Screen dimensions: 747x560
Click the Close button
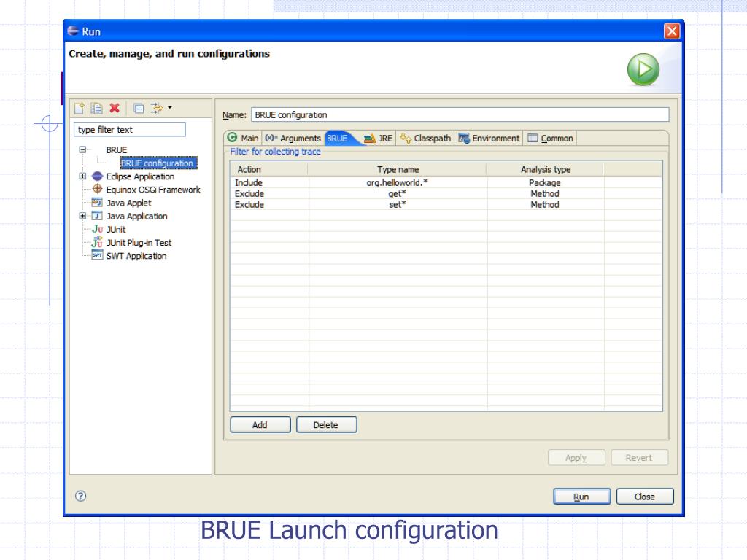(645, 496)
